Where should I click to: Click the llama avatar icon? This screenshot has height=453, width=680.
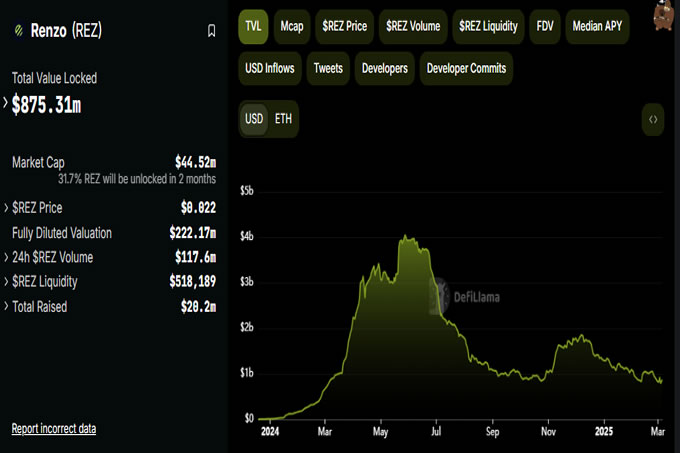(x=663, y=16)
